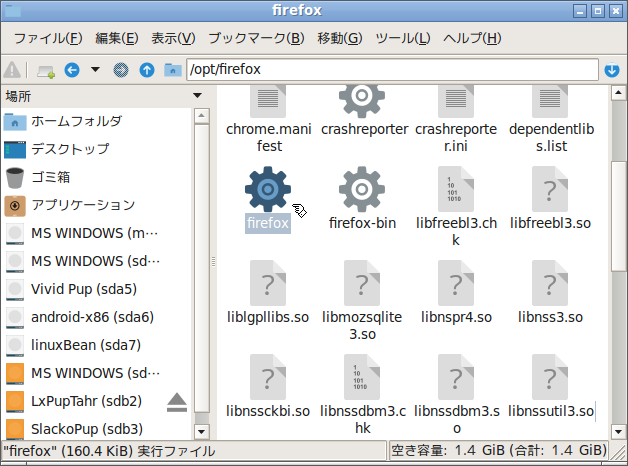Click the free space 空き容量 status text
The height and width of the screenshot is (466, 628).
click(x=499, y=450)
